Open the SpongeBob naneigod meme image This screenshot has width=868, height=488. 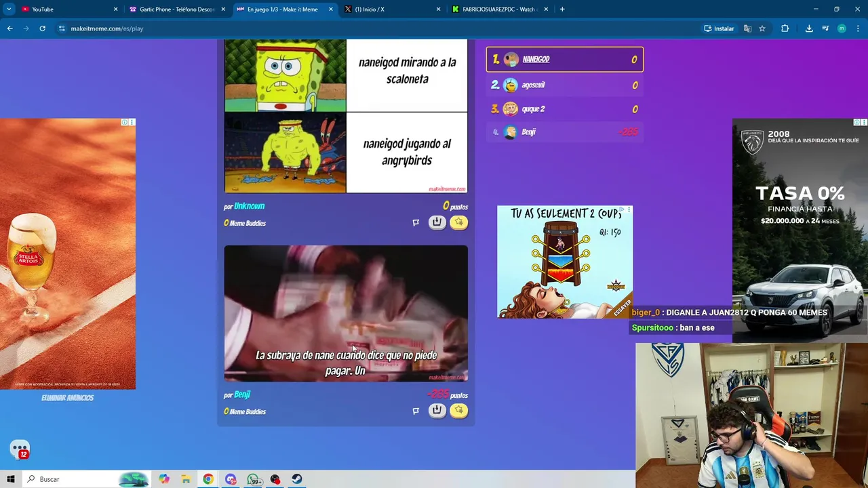[346, 116]
